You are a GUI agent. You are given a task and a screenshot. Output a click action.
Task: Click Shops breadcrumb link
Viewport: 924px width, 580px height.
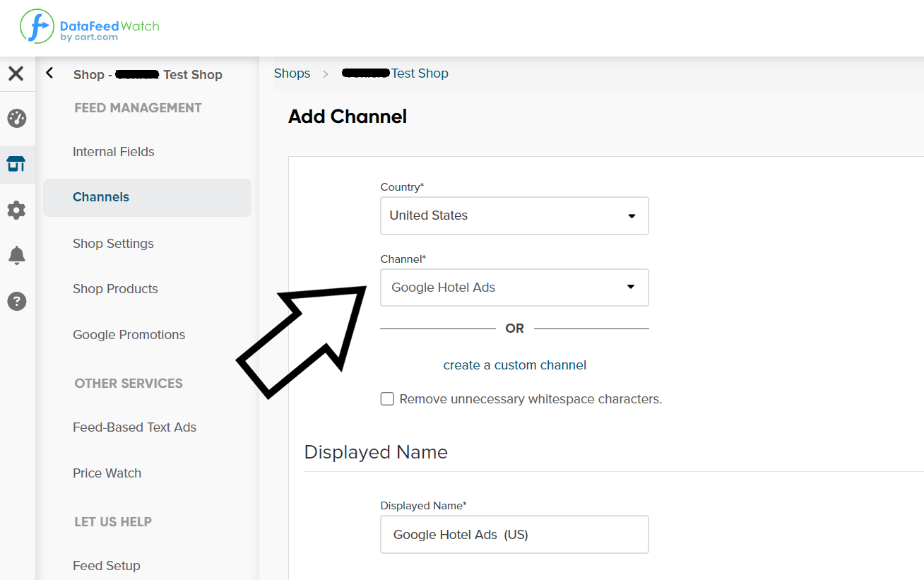click(x=292, y=73)
